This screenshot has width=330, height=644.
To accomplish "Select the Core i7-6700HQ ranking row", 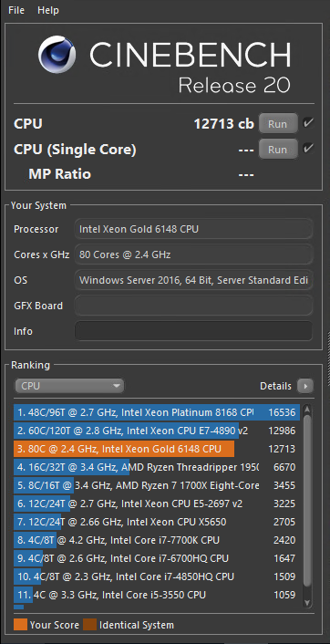I will click(157, 558).
